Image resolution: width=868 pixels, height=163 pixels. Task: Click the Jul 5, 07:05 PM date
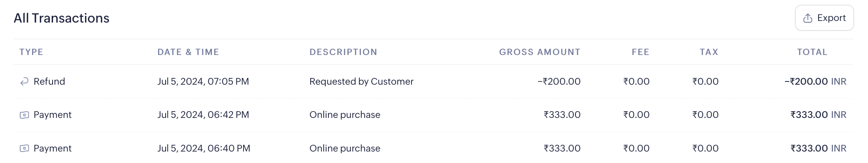pos(203,81)
